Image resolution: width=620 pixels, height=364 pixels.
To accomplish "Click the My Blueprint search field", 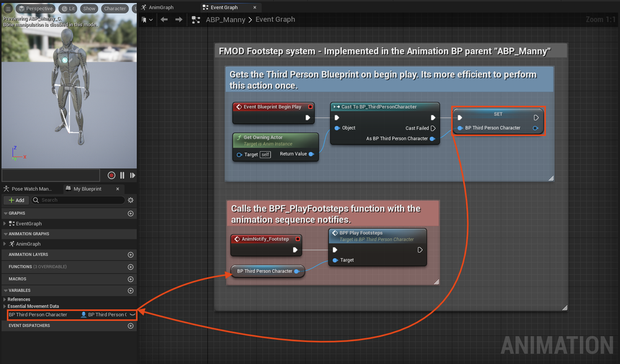I will pyautogui.click(x=78, y=200).
